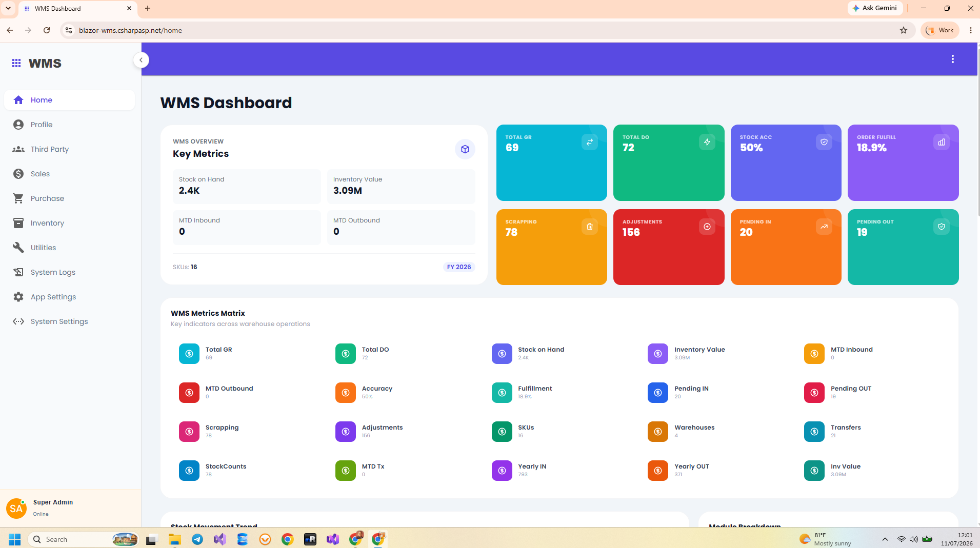Click the Pending OUT matrix icon
The width and height of the screenshot is (980, 548).
[814, 393]
